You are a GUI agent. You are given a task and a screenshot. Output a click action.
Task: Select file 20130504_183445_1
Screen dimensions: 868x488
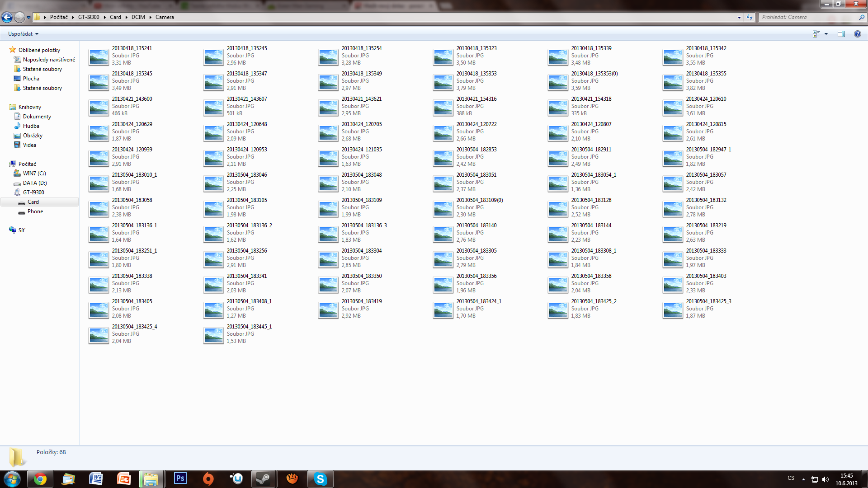pyautogui.click(x=249, y=327)
